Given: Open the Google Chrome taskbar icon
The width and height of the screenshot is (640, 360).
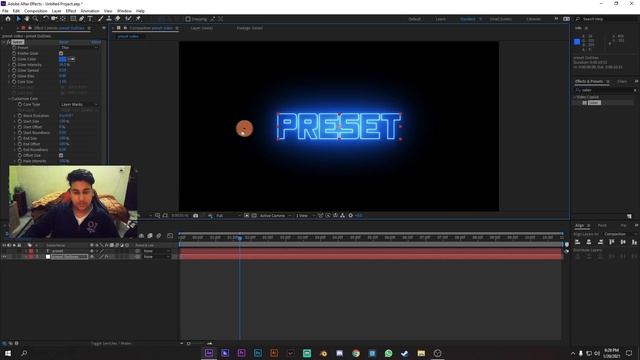Looking at the screenshot, I should (356, 353).
